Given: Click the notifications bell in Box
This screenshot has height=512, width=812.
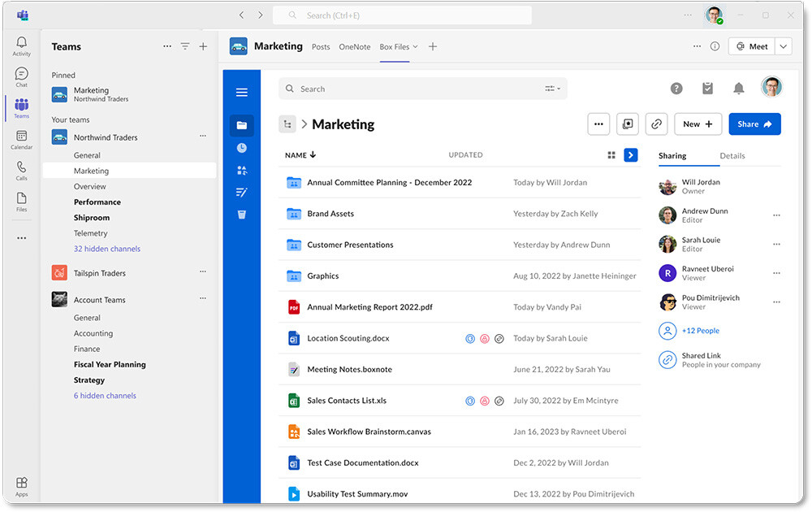Looking at the screenshot, I should pos(738,87).
